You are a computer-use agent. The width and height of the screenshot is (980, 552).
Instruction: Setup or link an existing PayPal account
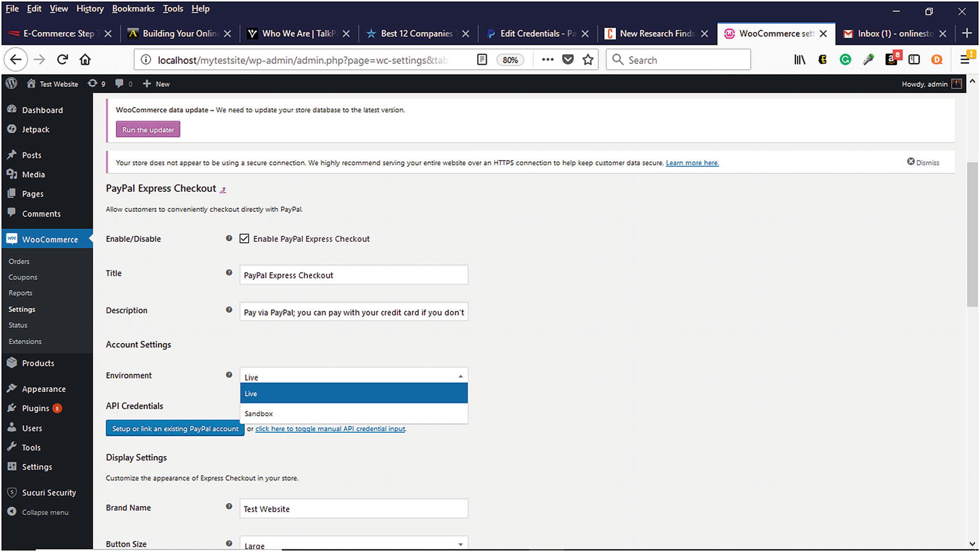coord(175,428)
